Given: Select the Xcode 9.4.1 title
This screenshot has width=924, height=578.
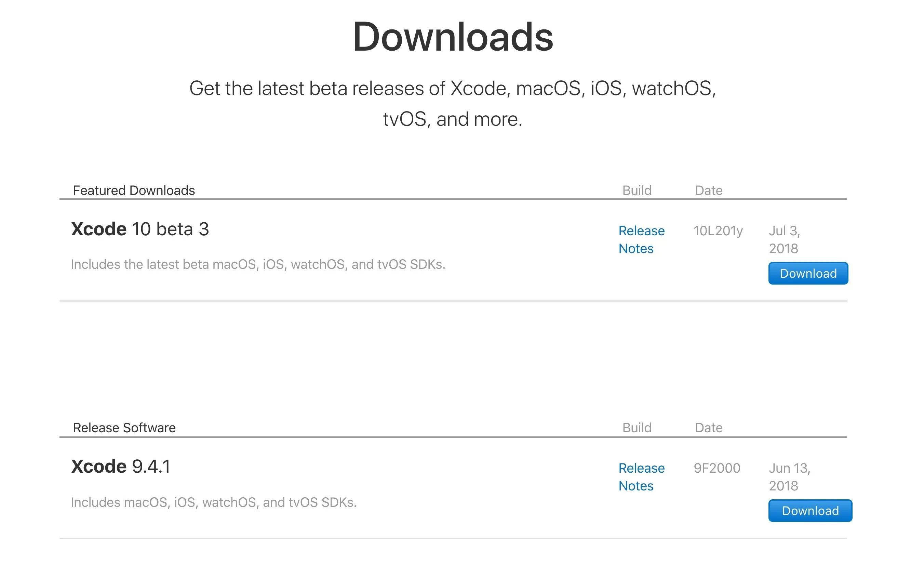Looking at the screenshot, I should [121, 467].
